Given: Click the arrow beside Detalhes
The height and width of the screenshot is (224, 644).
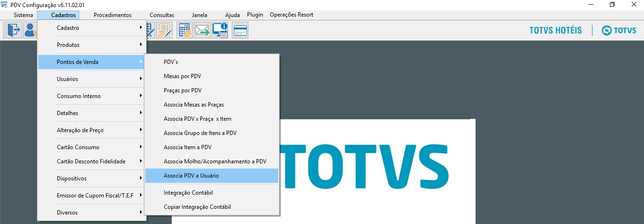Looking at the screenshot, I should (x=141, y=113).
